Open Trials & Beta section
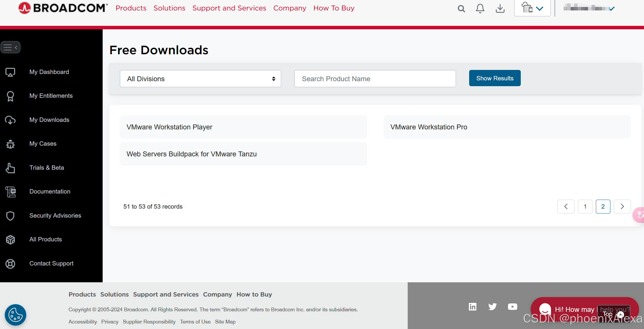Image resolution: width=644 pixels, height=329 pixels. tap(47, 168)
